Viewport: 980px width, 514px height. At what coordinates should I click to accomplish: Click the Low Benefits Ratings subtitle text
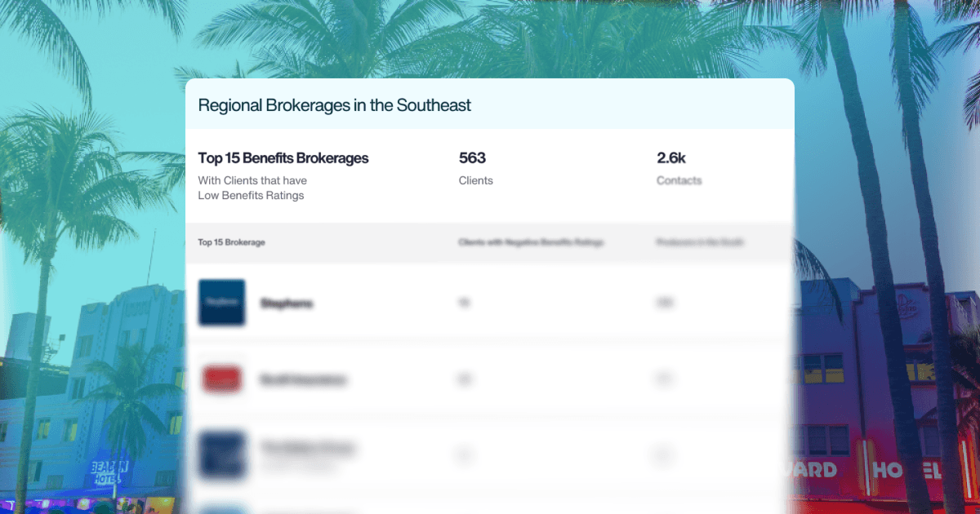pyautogui.click(x=251, y=195)
